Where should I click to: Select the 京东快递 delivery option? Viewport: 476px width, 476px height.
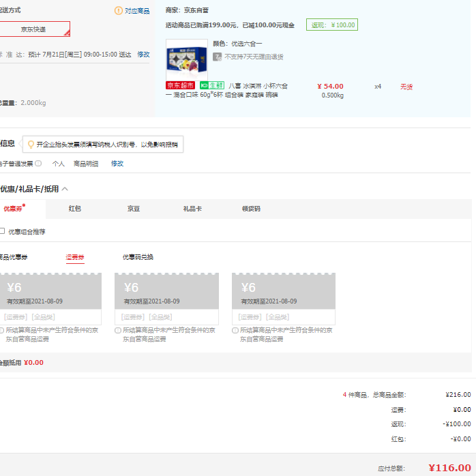click(35, 29)
